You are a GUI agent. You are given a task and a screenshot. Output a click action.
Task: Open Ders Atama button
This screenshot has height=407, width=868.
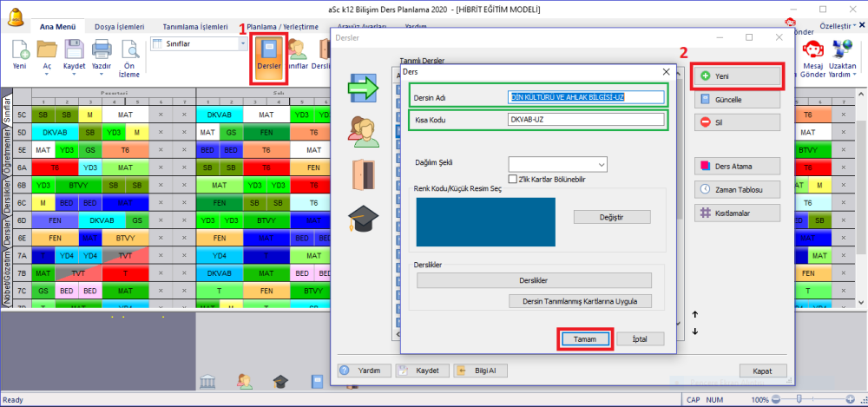pos(737,166)
